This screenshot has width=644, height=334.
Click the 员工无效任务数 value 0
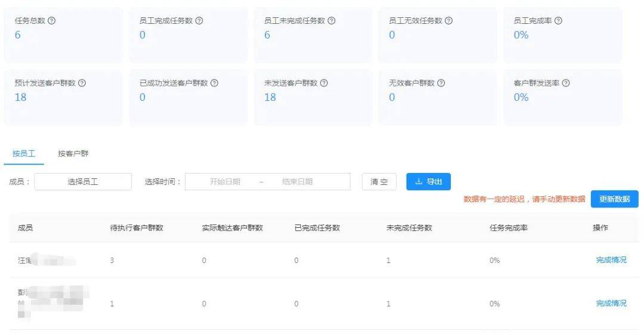392,35
